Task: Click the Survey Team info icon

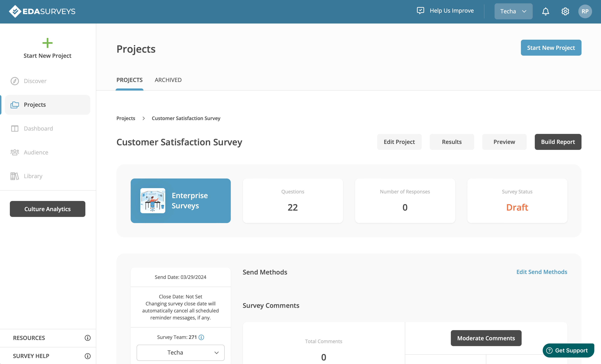Action: click(201, 337)
